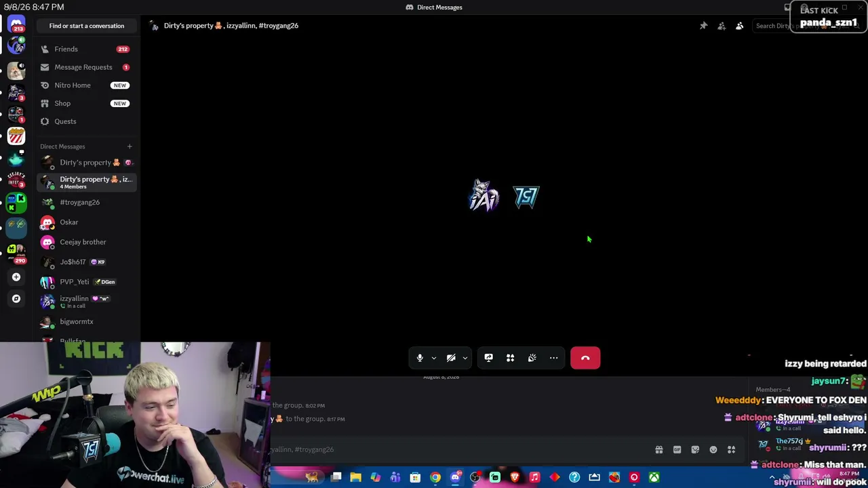Start an Activity from call controls
The image size is (868, 488).
pos(511,358)
